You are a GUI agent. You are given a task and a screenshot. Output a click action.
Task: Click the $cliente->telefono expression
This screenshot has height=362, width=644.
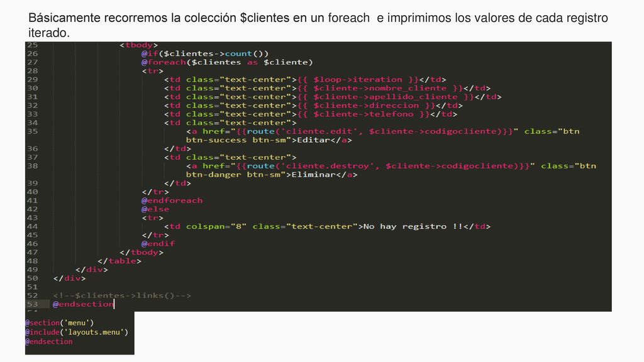(363, 114)
